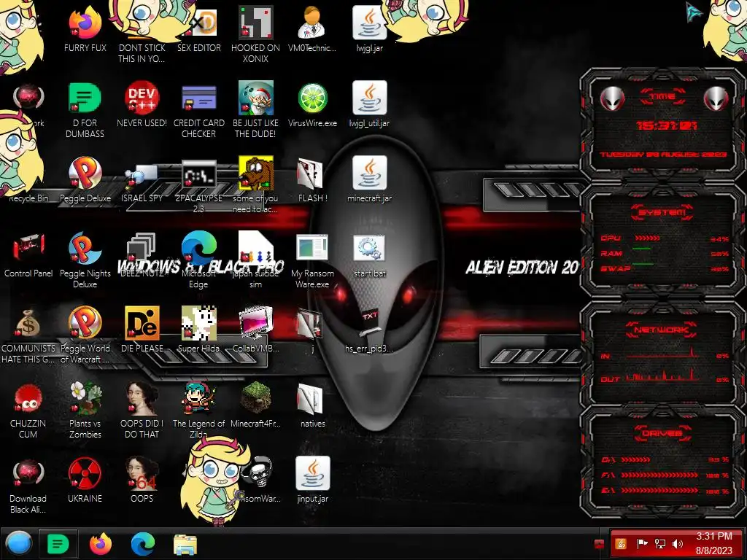Open D FOR DUMBASS shortcut
Image resolution: width=747 pixels, height=560 pixels.
(85, 98)
